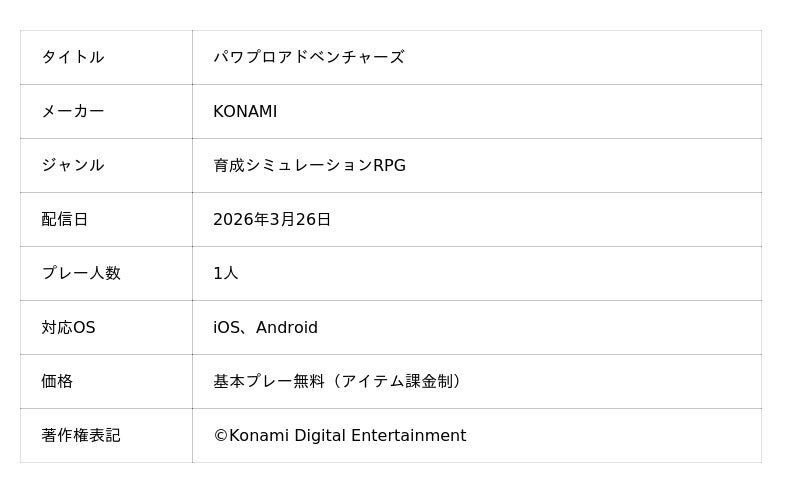Click the 対応OS label cell

click(x=68, y=327)
